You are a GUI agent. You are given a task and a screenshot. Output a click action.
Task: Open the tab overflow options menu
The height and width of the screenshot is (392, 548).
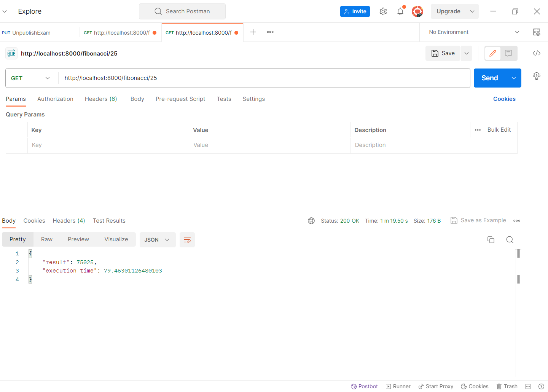point(270,32)
